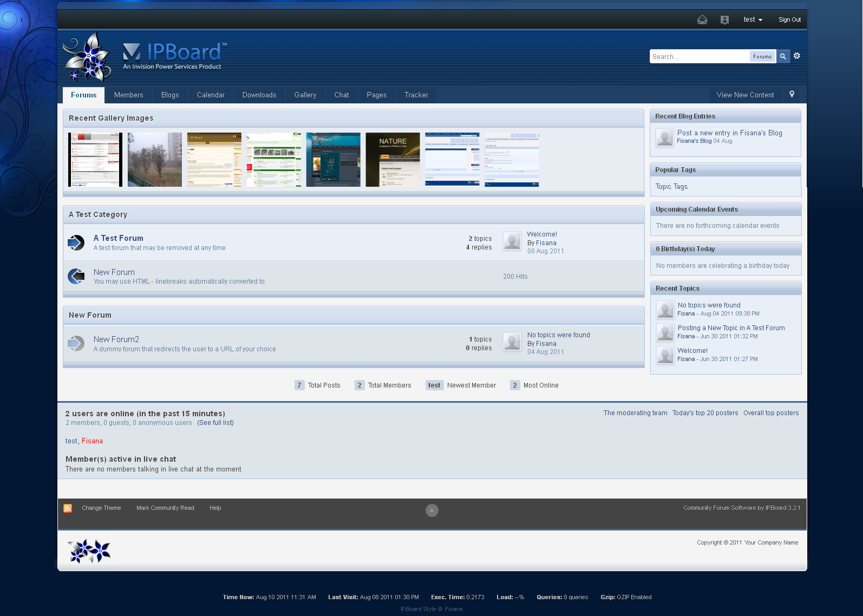Screen dimensions: 863x616
Task: Click the New Forum2 status icon
Action: 76,343
